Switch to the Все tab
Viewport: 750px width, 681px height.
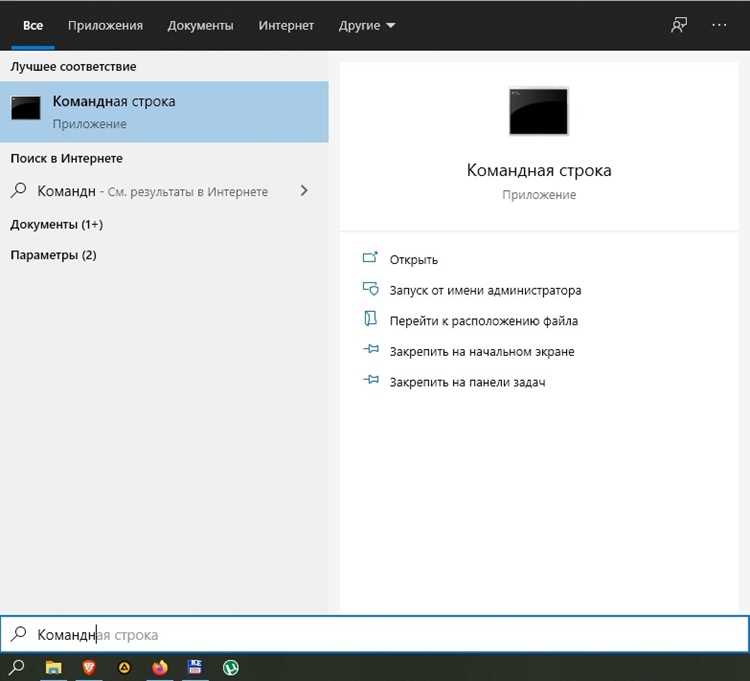coord(33,25)
